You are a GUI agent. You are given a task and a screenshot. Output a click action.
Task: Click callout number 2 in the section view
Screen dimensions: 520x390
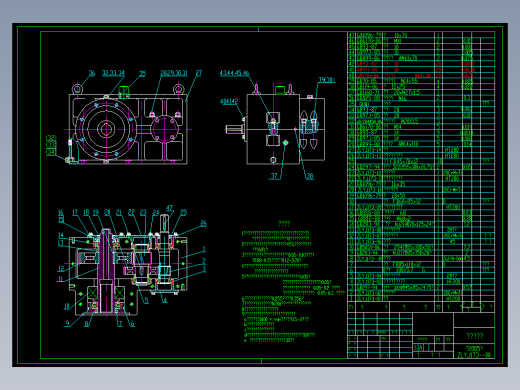click(204, 261)
